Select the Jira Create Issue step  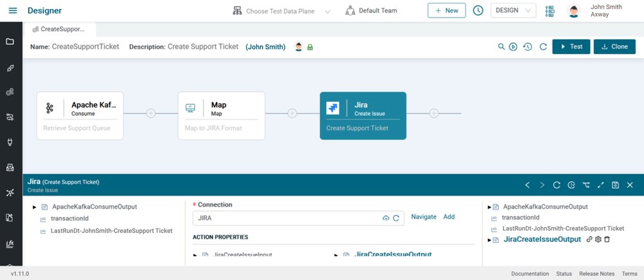click(363, 116)
